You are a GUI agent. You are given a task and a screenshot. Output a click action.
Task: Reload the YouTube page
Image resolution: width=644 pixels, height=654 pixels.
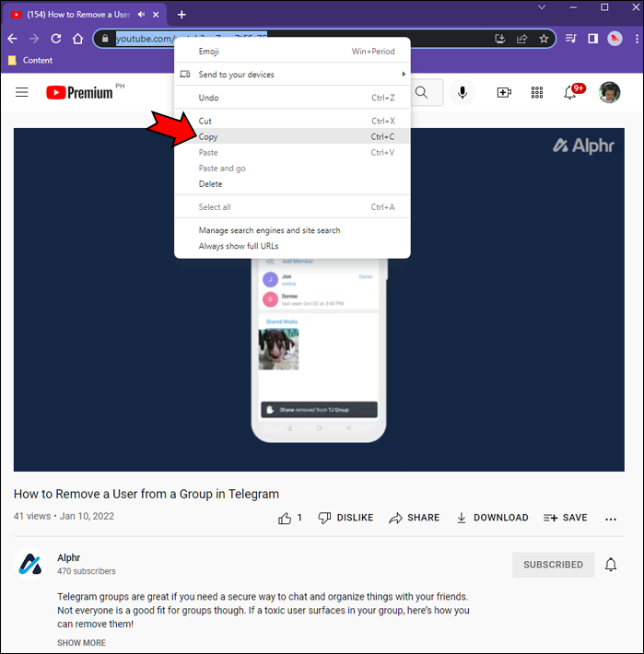56,39
